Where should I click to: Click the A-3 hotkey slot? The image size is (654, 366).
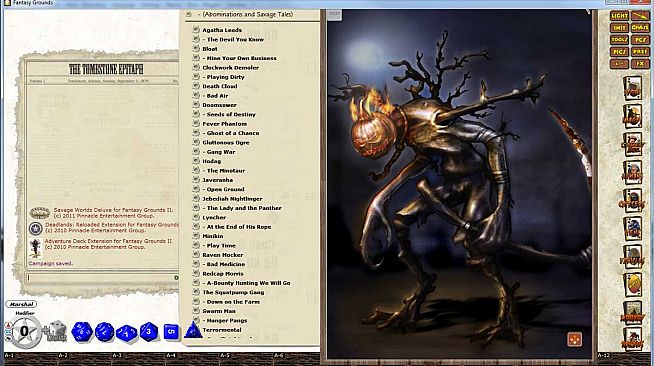click(138, 359)
